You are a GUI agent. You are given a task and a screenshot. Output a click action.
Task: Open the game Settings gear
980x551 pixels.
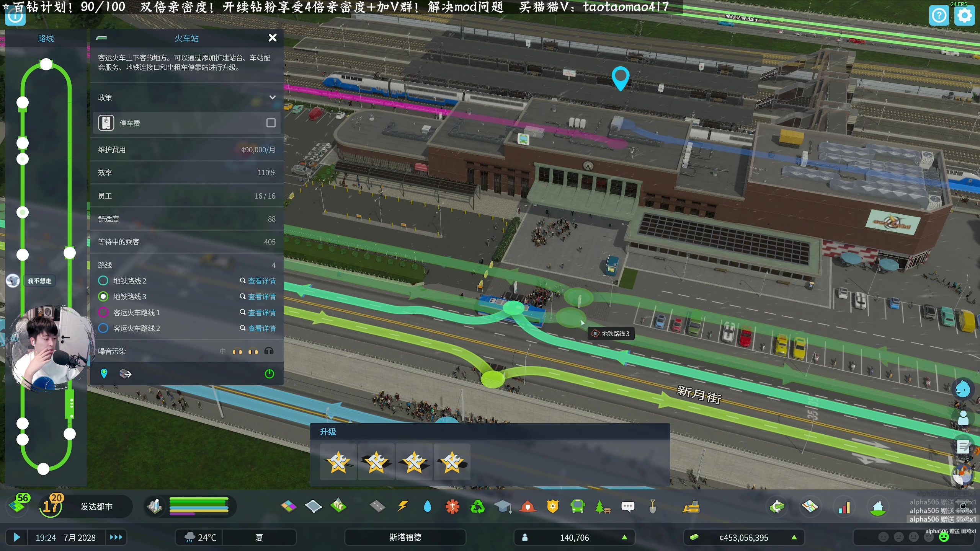tap(964, 16)
